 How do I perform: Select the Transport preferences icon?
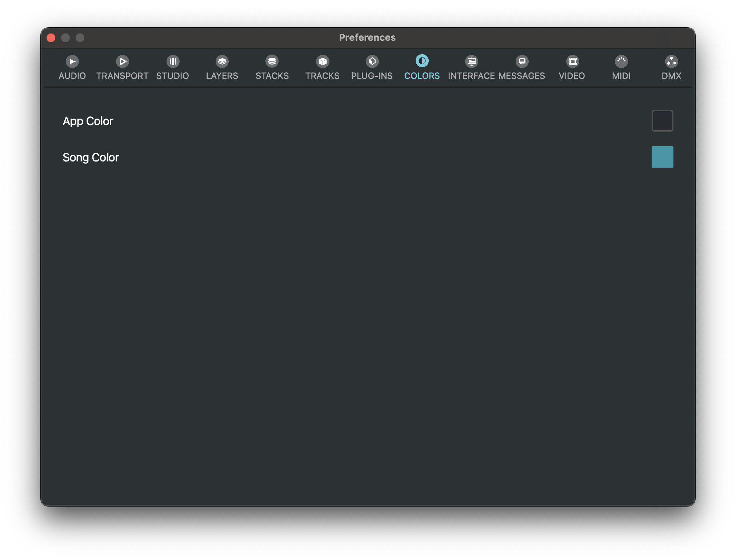pos(123,61)
